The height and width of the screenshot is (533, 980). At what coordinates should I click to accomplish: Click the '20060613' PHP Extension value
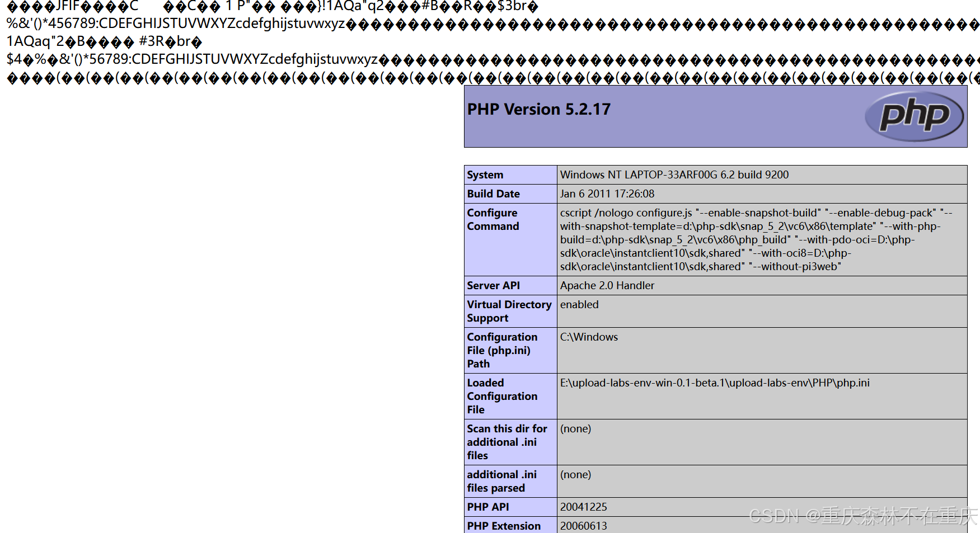coord(583,526)
